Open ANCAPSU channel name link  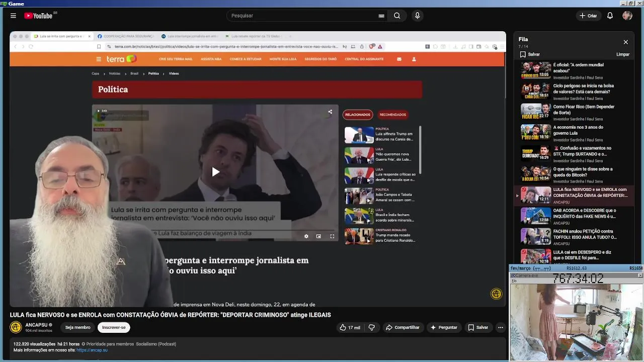coord(36,325)
